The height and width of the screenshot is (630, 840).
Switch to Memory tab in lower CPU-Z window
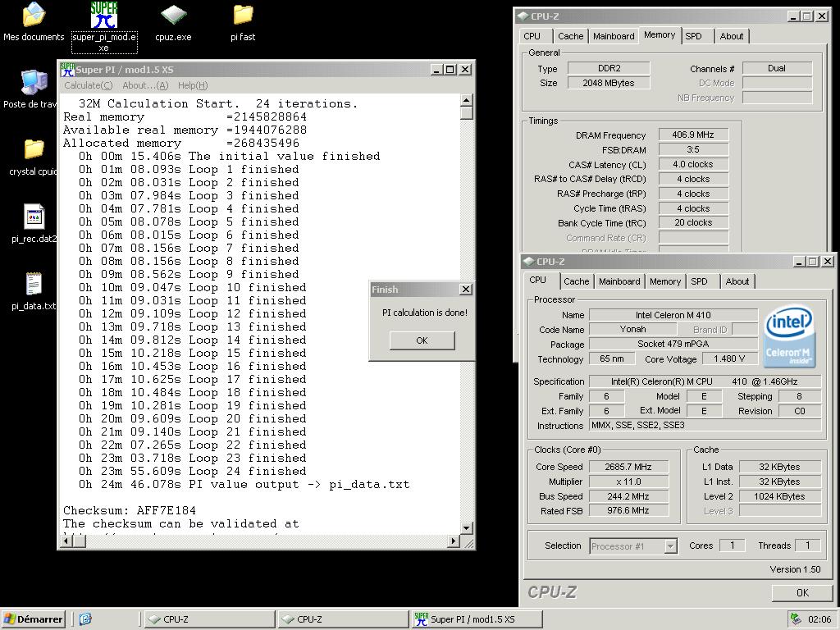pyautogui.click(x=664, y=281)
